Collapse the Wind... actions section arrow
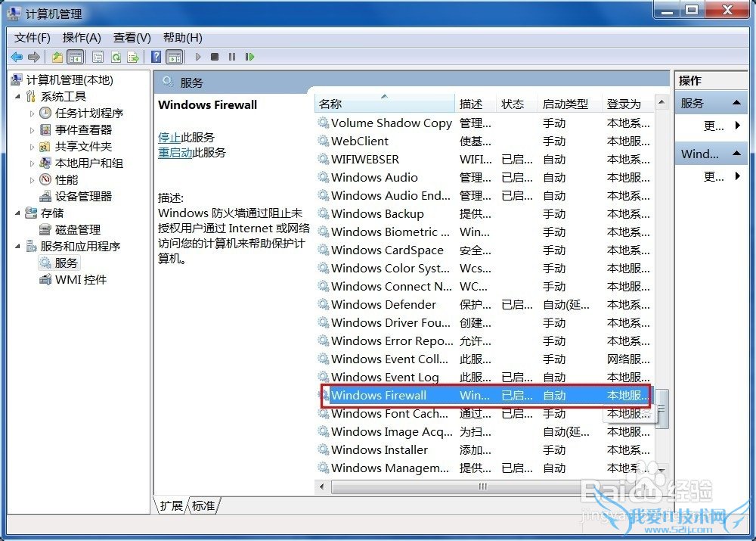 pyautogui.click(x=736, y=154)
